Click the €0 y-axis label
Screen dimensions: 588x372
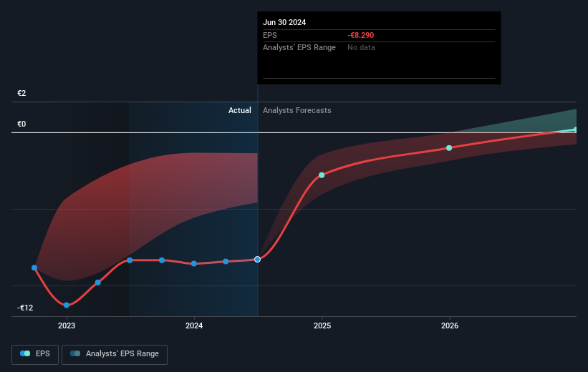[x=21, y=124]
